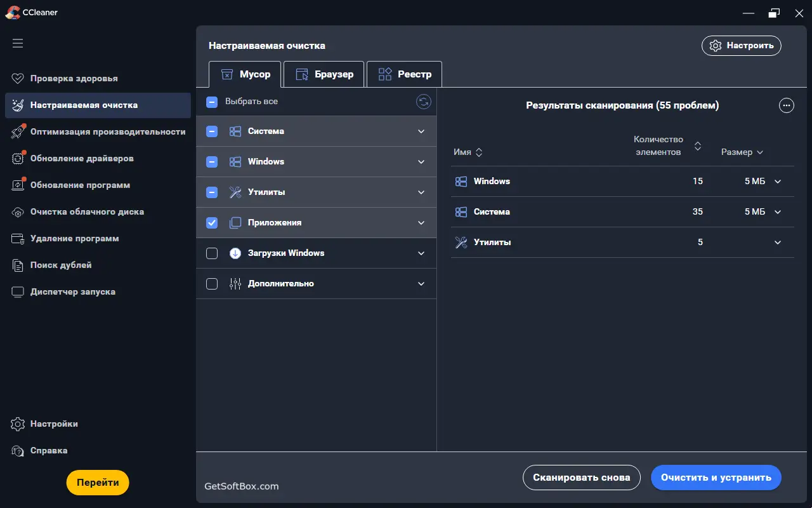Click the rocket icon for Оптимизация производительности

[18, 132]
